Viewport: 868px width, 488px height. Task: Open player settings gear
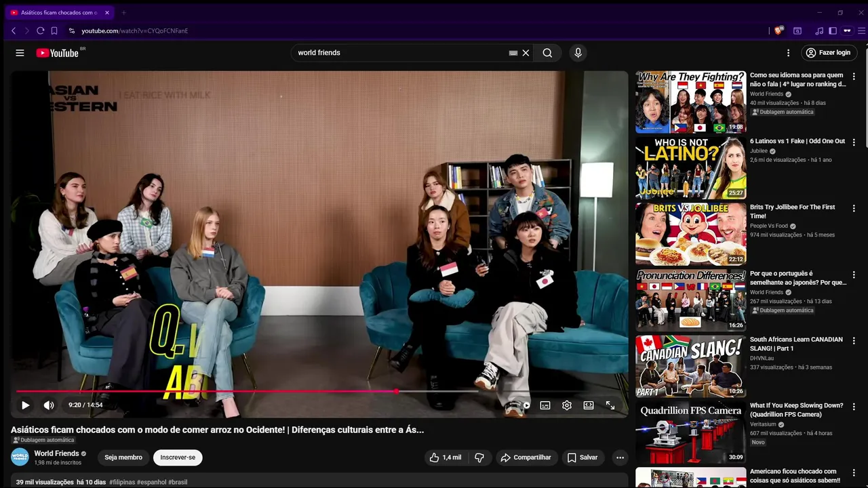point(567,405)
